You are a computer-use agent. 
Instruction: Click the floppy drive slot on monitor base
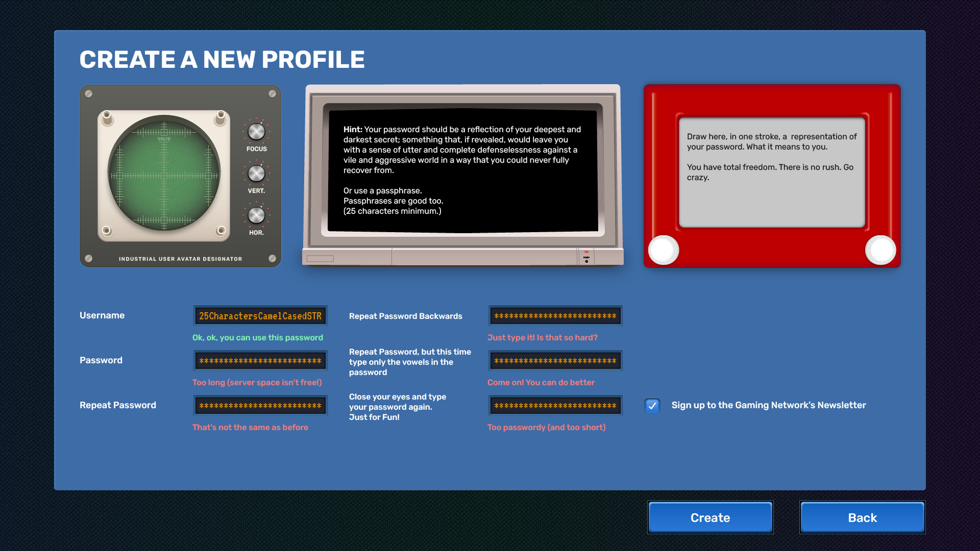pyautogui.click(x=320, y=259)
